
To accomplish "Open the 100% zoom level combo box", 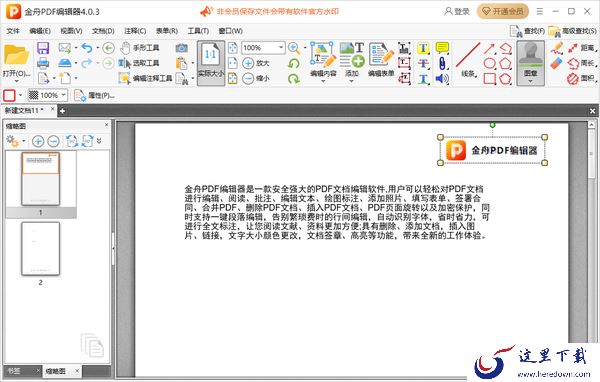I will (x=263, y=48).
